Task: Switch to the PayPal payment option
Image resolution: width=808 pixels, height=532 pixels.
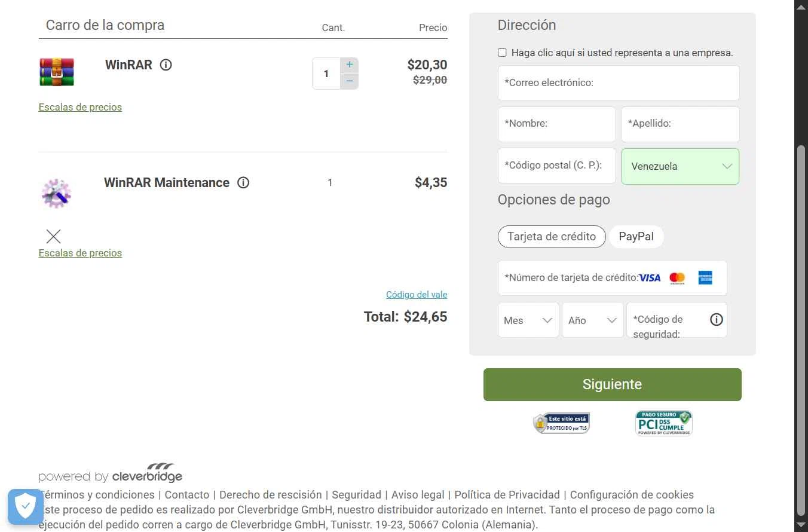Action: coord(636,237)
